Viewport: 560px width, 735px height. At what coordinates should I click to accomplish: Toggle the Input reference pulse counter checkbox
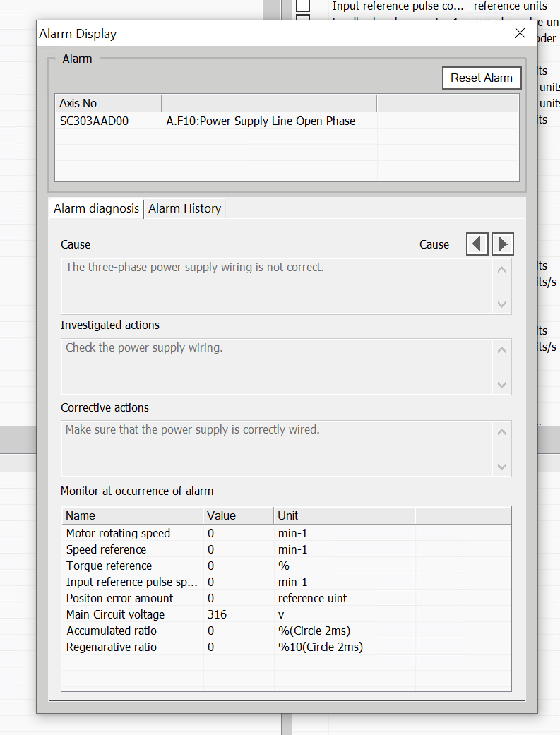[x=303, y=6]
